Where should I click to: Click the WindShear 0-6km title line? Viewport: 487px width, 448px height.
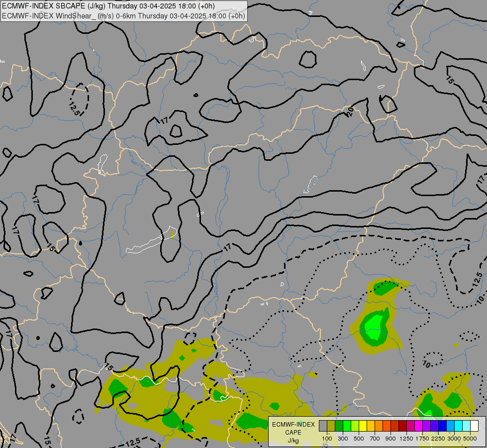123,16
